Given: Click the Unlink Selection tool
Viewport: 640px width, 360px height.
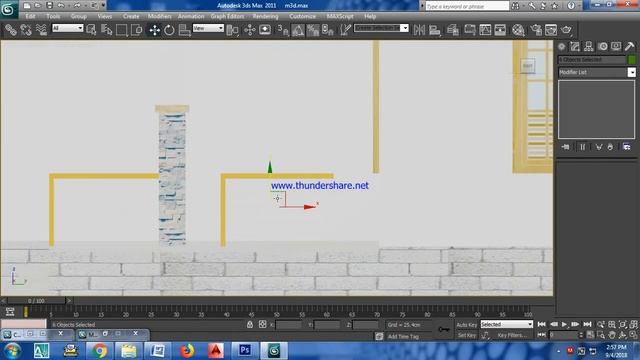Looking at the screenshot, I should (26, 30).
